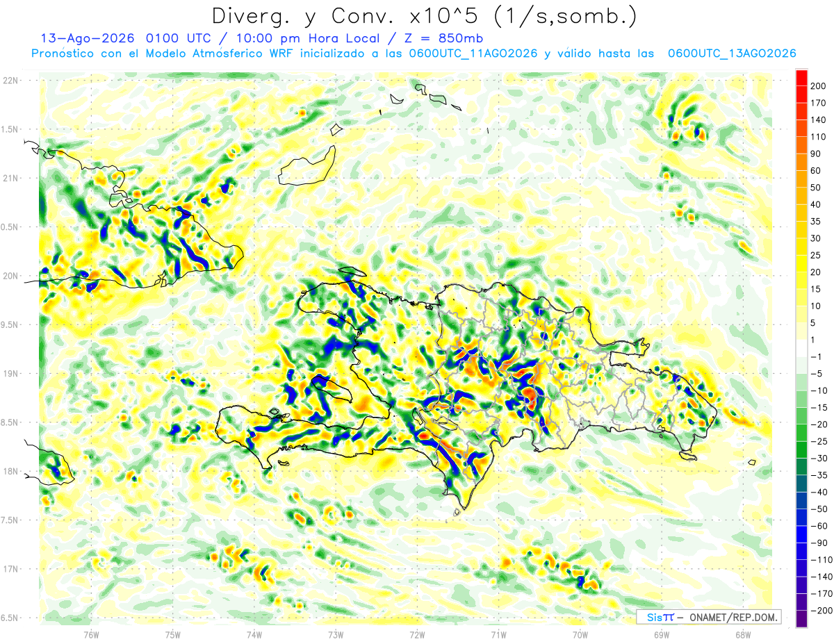Click the latitude label 18N
This screenshot has width=834, height=644.
point(10,472)
